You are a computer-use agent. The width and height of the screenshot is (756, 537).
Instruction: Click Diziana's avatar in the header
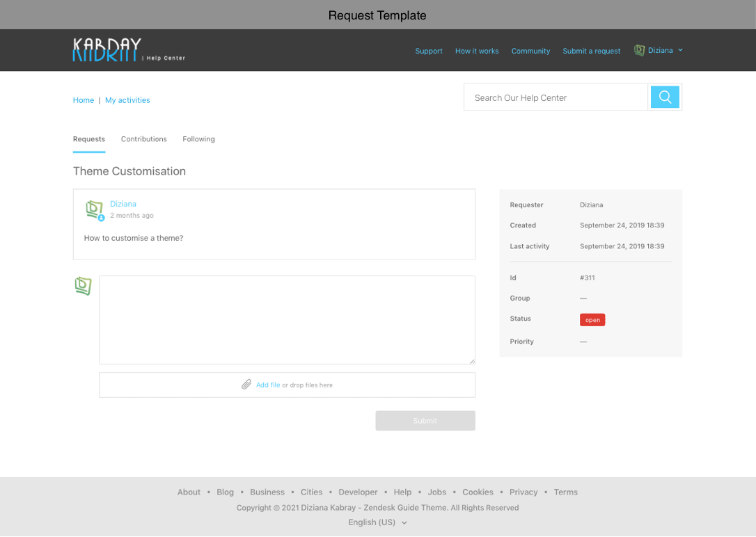639,50
